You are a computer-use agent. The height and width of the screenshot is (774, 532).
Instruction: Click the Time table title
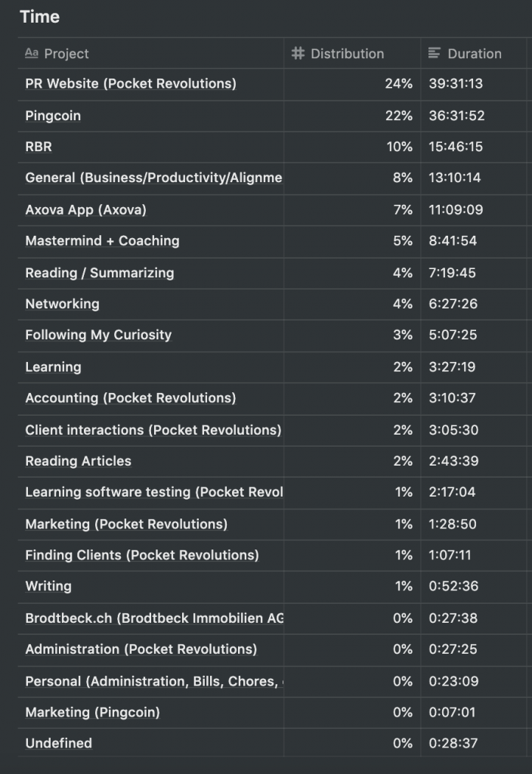(40, 17)
